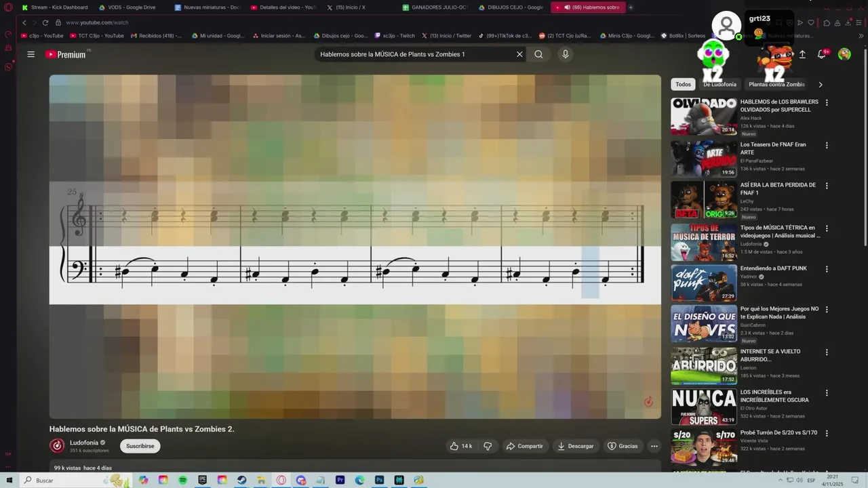The width and height of the screenshot is (868, 488).
Task: Open the Ludofonía channel name link
Action: [84, 443]
